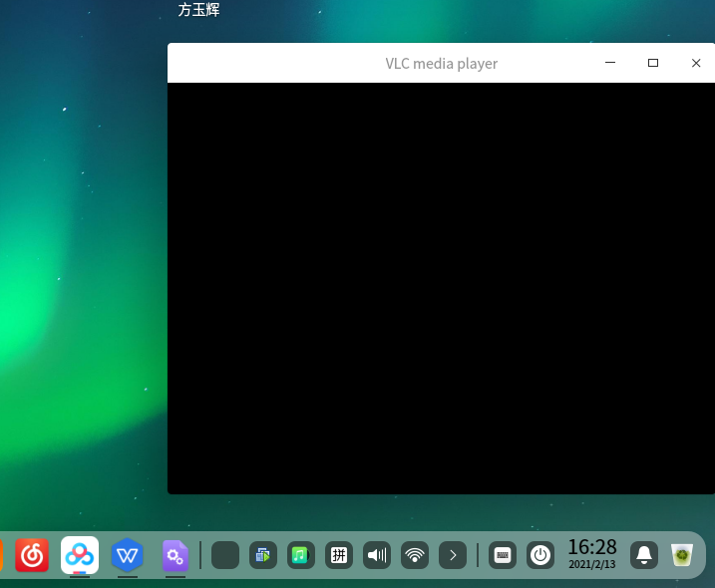Click the power button icon

tap(540, 555)
